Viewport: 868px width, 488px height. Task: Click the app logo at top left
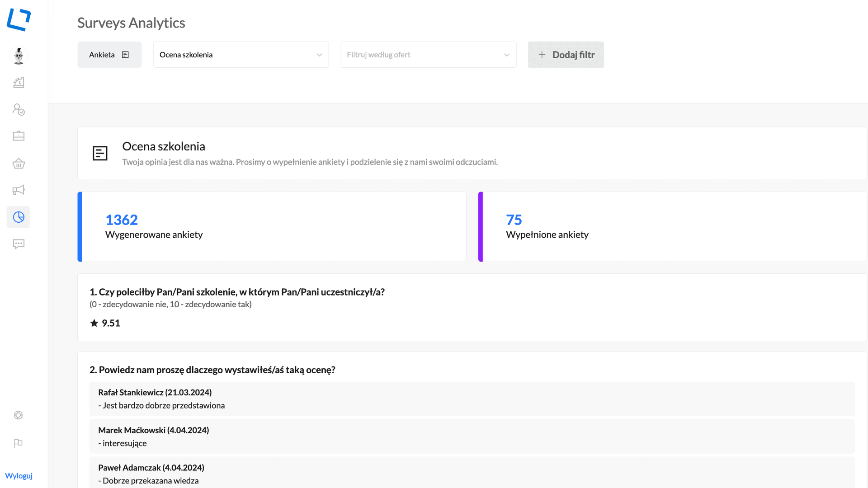tap(19, 19)
